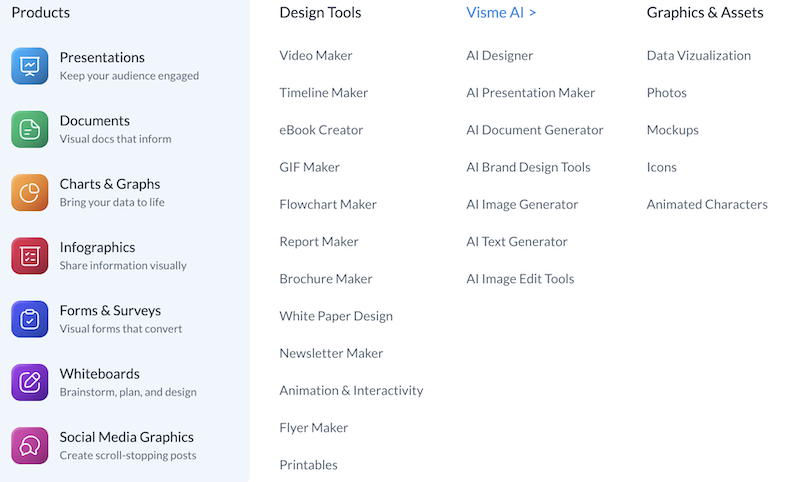Click the Forms & Surveys clipboard icon
This screenshot has width=800, height=482.
30,319
